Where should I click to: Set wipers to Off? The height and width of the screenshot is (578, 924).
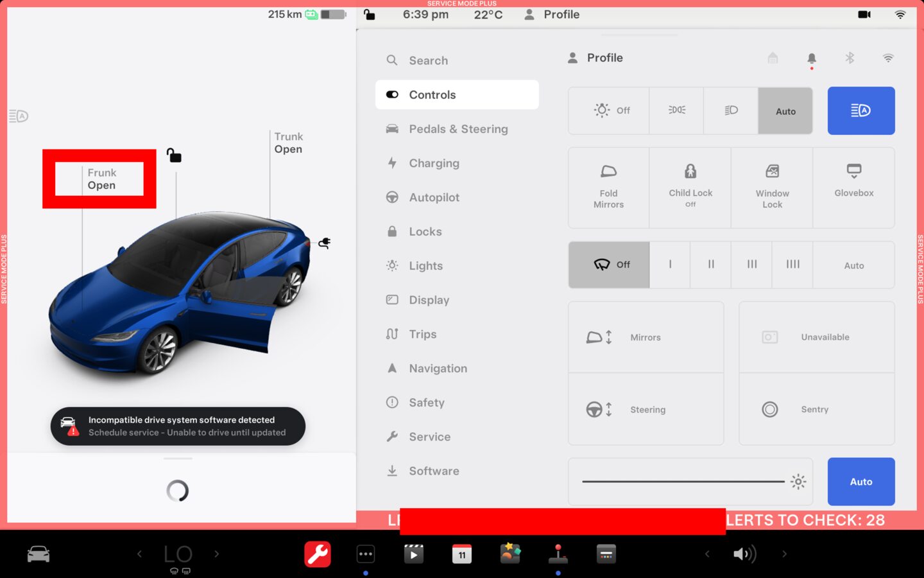pos(609,265)
